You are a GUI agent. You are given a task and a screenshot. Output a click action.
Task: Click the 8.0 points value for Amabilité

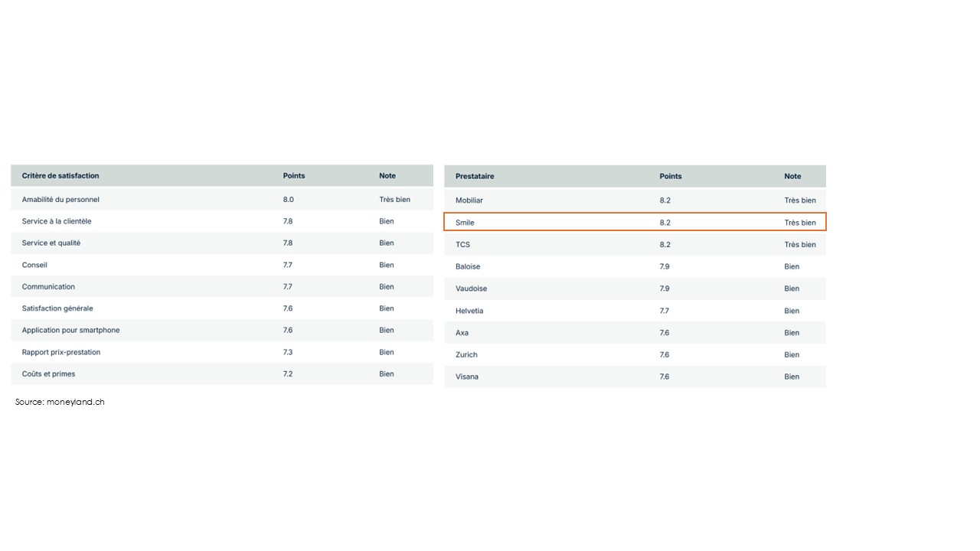289,200
